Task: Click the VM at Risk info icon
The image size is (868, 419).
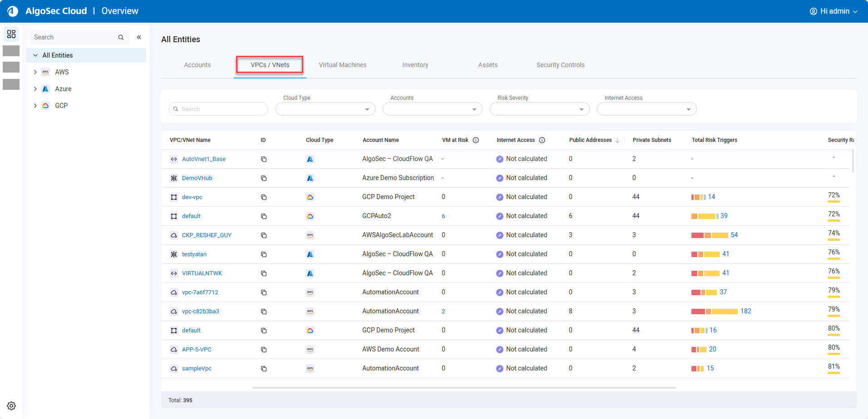Action: 476,140
